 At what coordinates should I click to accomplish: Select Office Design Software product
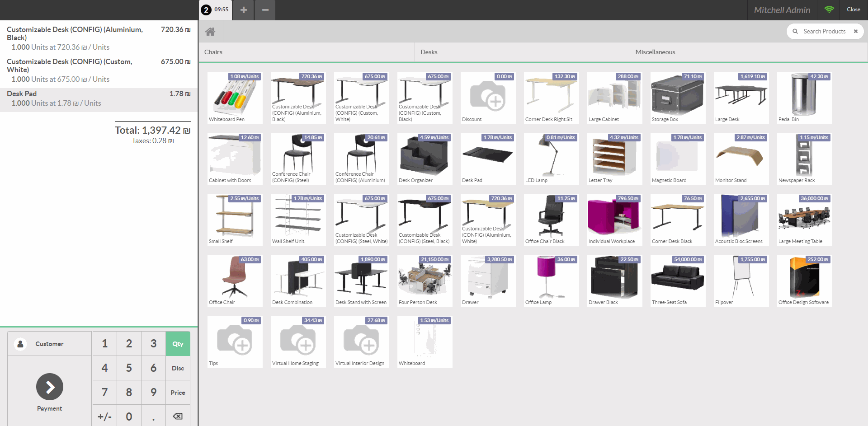click(805, 281)
